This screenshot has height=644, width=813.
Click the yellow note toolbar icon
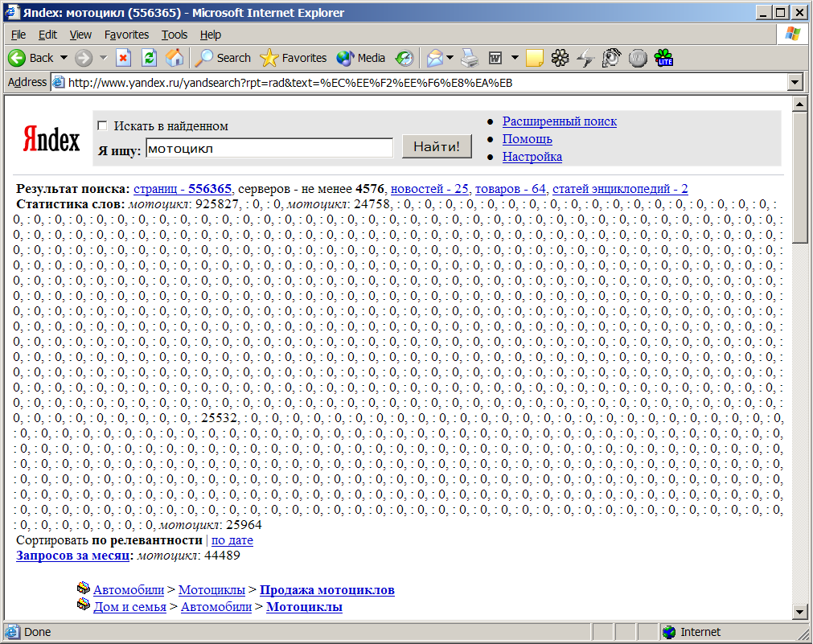(535, 58)
